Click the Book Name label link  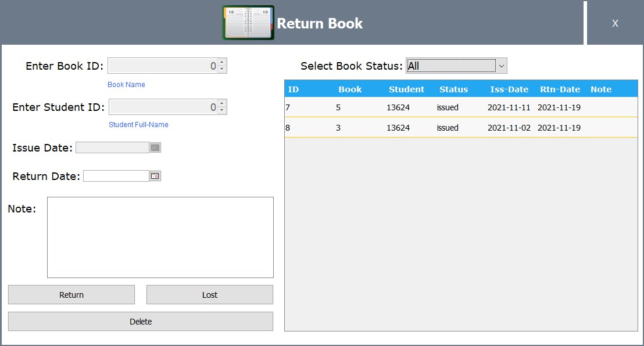coord(126,85)
